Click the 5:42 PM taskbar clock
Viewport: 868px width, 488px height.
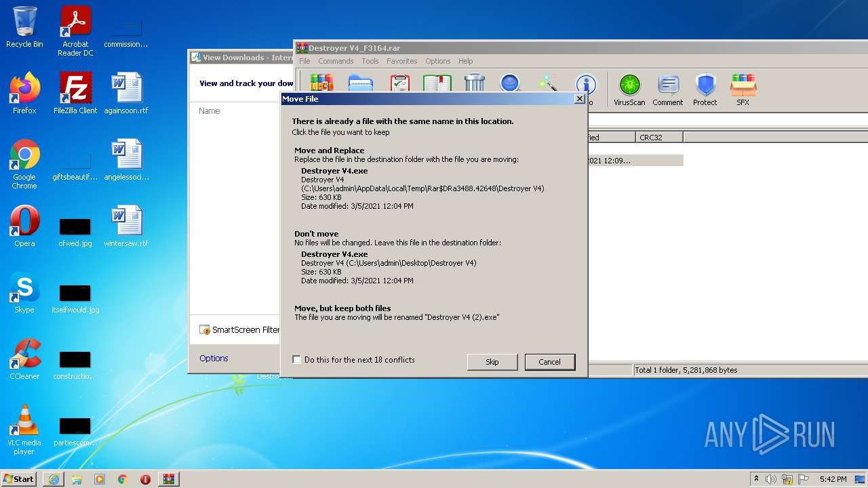pos(833,479)
